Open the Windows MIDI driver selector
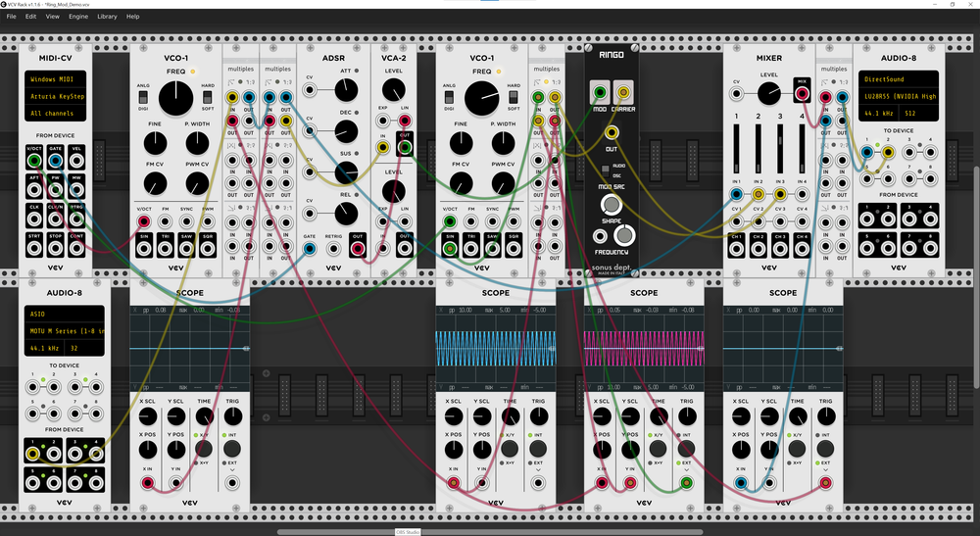This screenshot has width=980, height=536. tap(56, 79)
